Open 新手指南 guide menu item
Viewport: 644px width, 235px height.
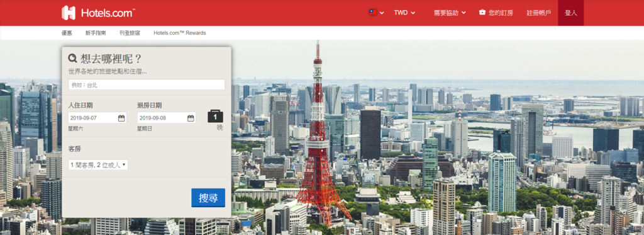(x=96, y=33)
